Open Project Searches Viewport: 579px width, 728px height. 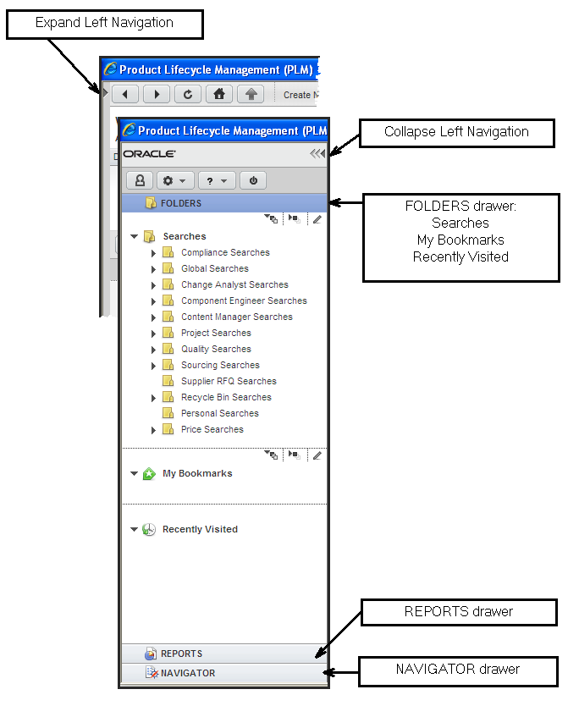point(216,333)
